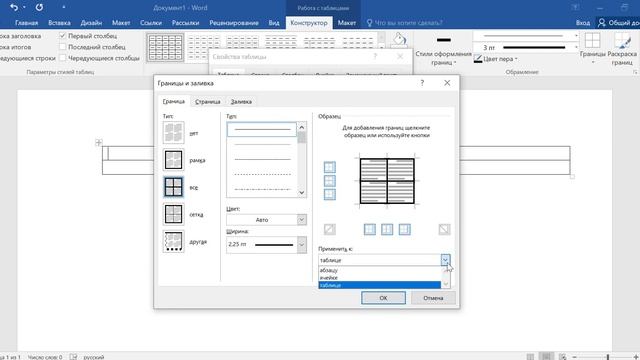The height and width of the screenshot is (360, 640).
Task: Toggle the top border button in preview
Action: click(329, 167)
